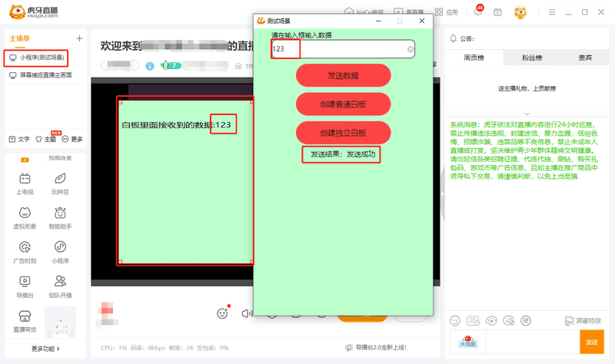Click the 导播台2.0全新上线 announcement link
Image resolution: width=615 pixels, height=364 pixels.
tap(376, 348)
